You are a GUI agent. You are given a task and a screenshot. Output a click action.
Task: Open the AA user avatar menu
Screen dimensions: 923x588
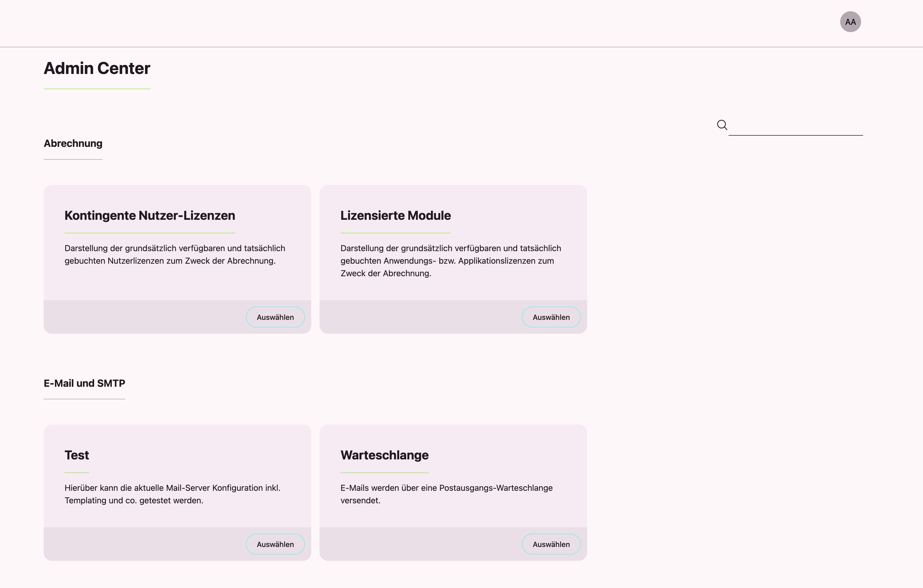click(x=850, y=22)
